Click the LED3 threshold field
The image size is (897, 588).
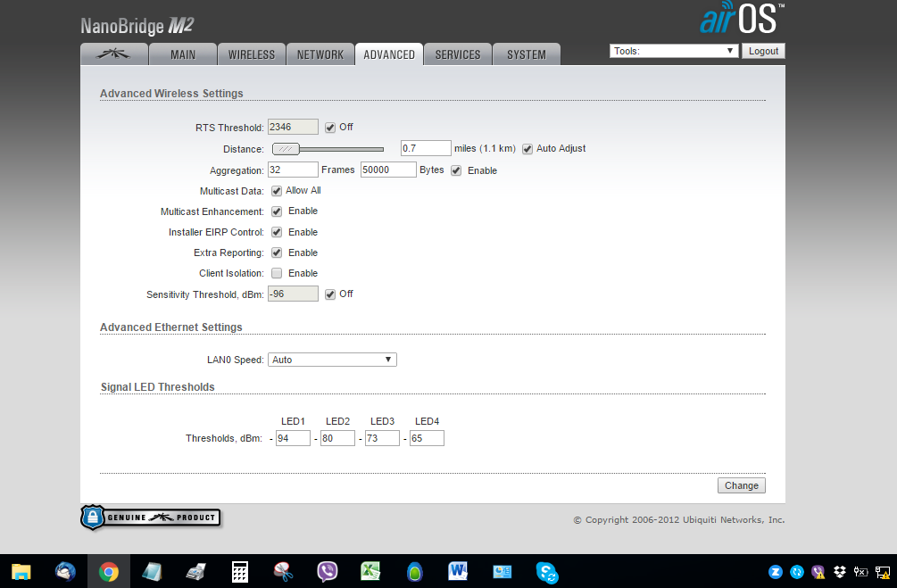[382, 438]
